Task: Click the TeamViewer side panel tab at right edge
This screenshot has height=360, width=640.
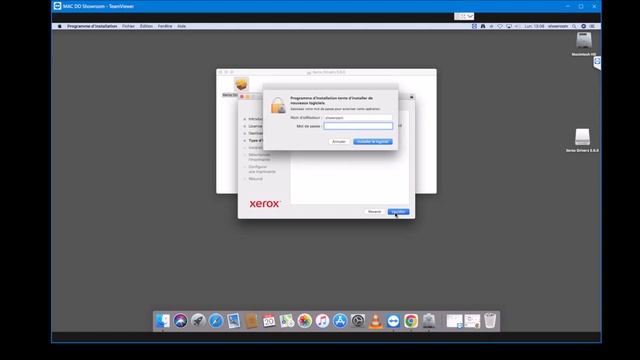Action: 597,62
